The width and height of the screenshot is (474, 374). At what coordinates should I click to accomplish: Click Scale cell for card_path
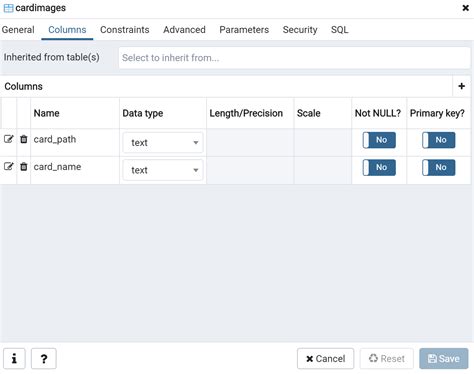click(323, 143)
